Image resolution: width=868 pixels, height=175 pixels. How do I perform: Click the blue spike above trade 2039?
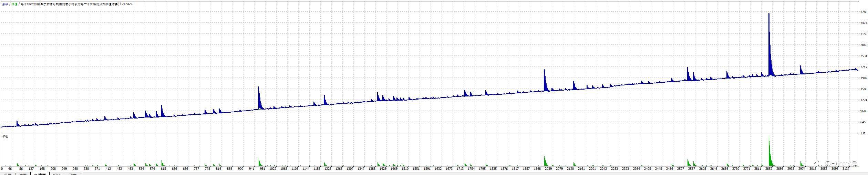(544, 71)
